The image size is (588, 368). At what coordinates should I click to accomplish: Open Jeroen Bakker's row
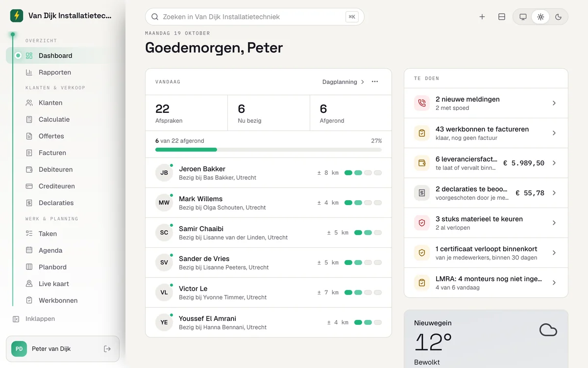(x=269, y=173)
